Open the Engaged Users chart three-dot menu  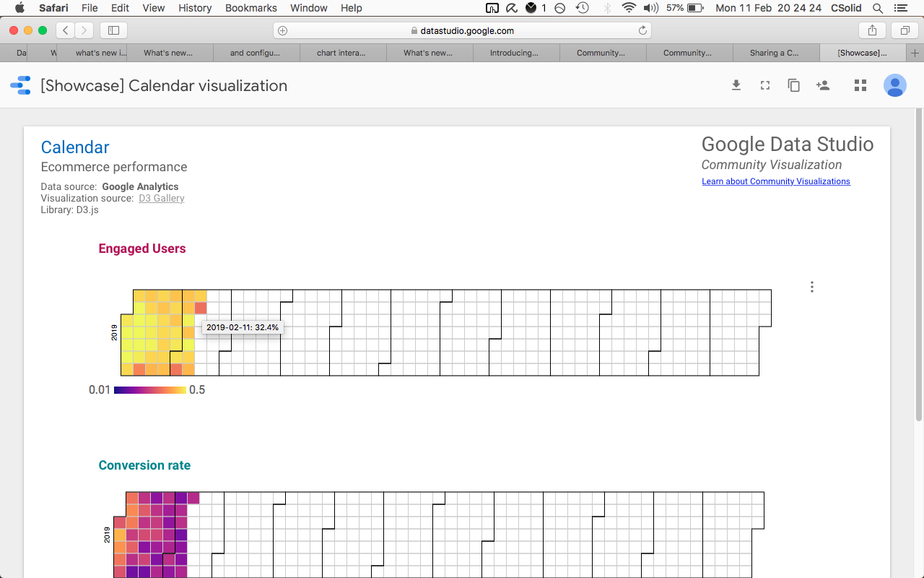click(812, 287)
